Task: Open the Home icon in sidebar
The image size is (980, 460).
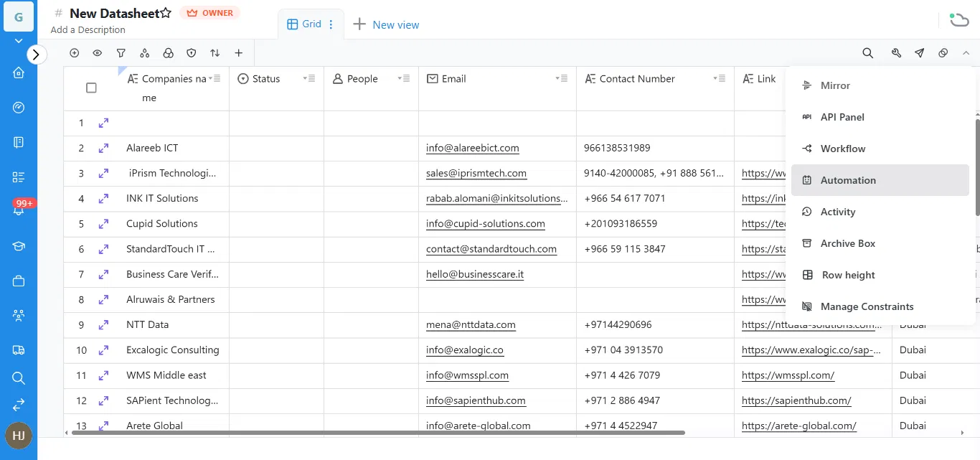Action: (x=19, y=72)
